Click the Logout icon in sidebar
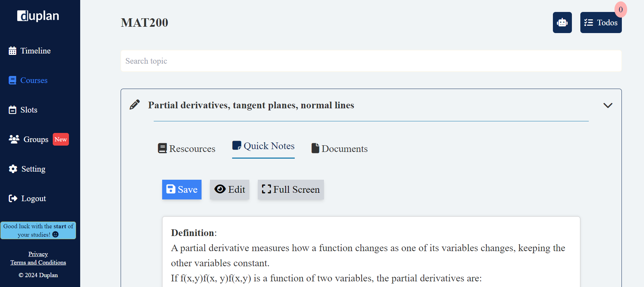Image resolution: width=644 pixels, height=287 pixels. [x=13, y=198]
